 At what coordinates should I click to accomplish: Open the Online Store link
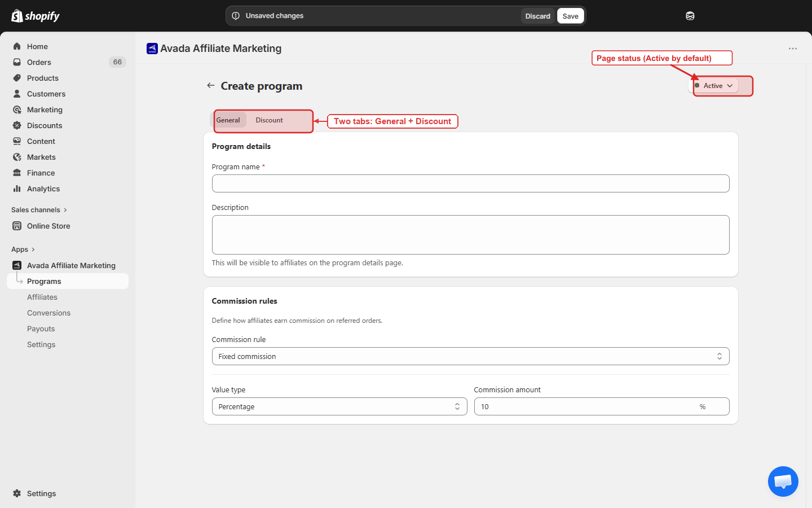pyautogui.click(x=48, y=226)
